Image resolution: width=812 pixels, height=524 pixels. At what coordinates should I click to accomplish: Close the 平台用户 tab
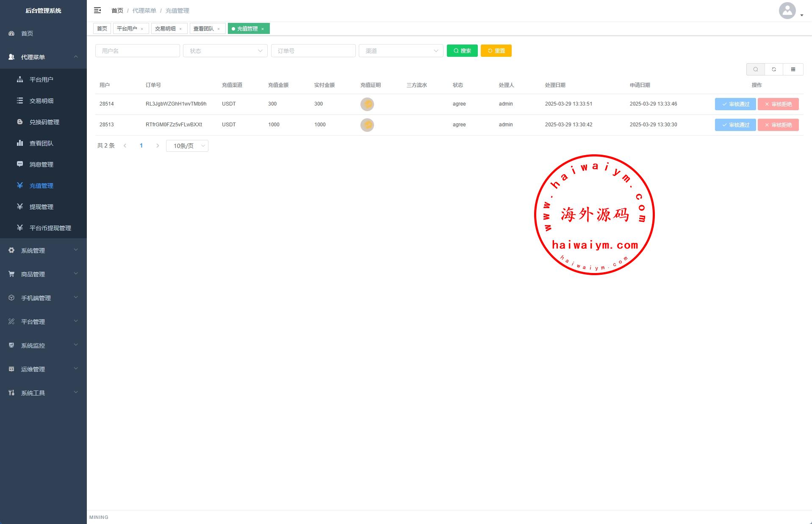(x=142, y=29)
